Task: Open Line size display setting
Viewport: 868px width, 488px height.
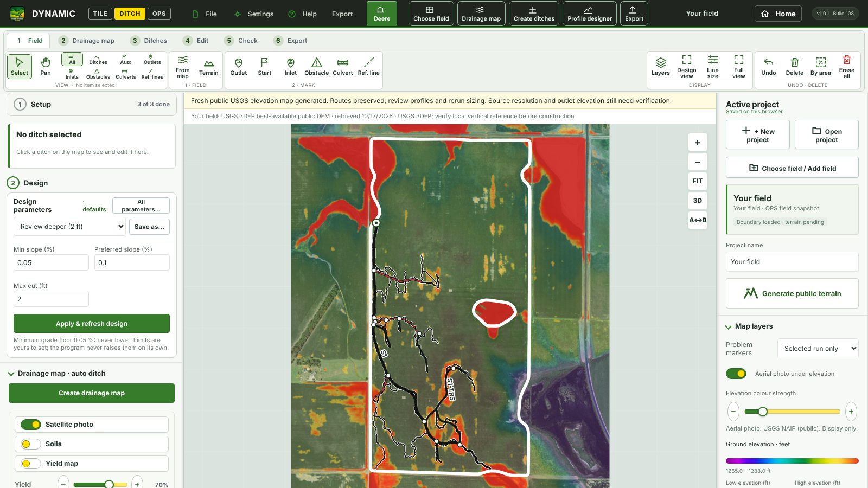Action: pyautogui.click(x=712, y=67)
